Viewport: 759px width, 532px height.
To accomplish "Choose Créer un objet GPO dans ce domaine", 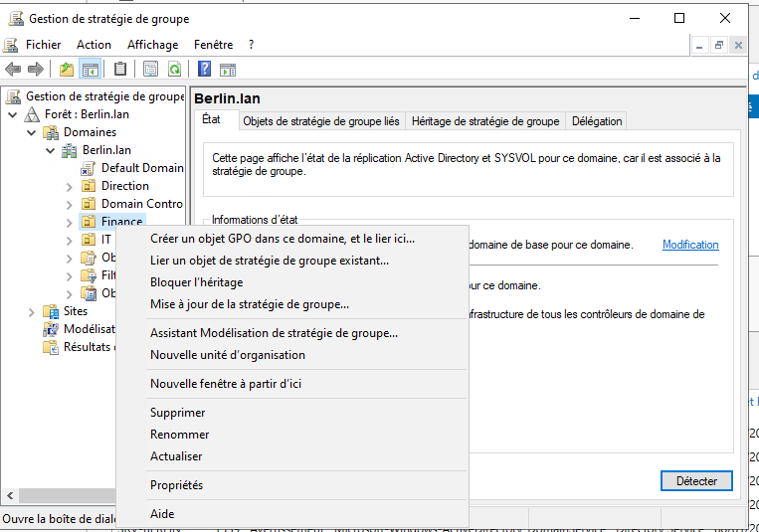I will (x=291, y=239).
